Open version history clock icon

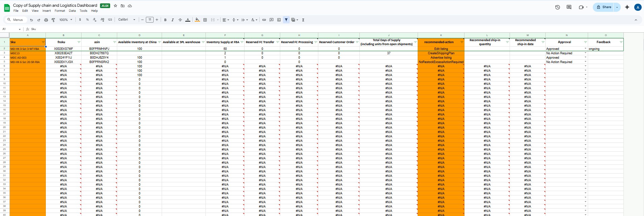pos(557,7)
